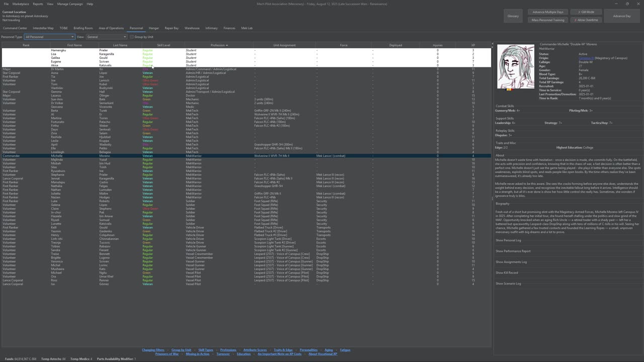The height and width of the screenshot is (362, 644).
Task: Switch to the Hangar tab
Action: pyautogui.click(x=154, y=28)
